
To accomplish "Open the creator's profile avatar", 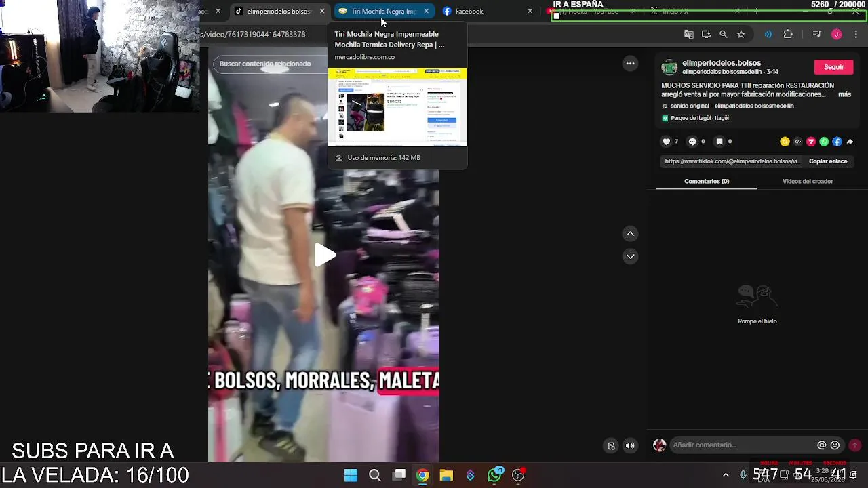I will (x=669, y=67).
